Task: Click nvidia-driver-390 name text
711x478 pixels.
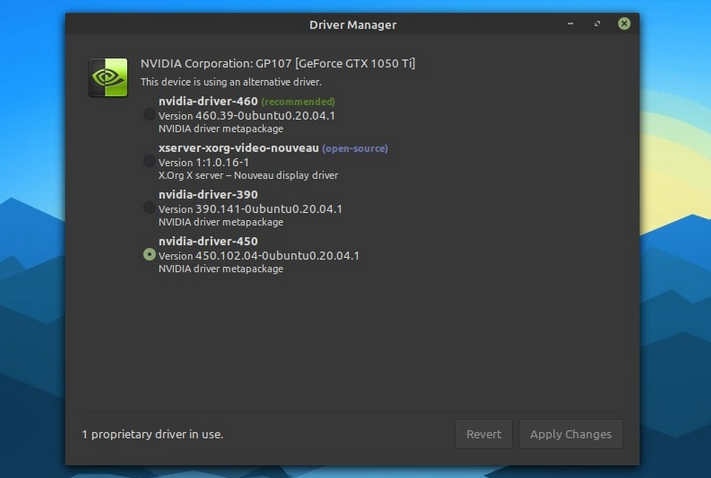Action: pyautogui.click(x=208, y=195)
